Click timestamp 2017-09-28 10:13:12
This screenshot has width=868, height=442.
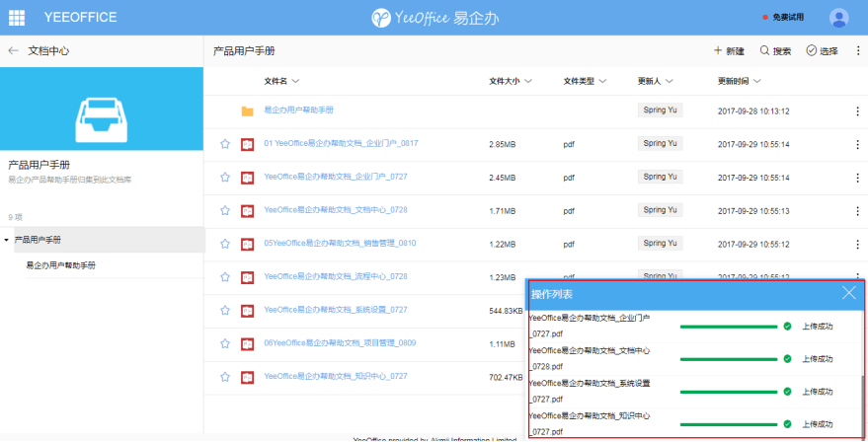tap(753, 111)
